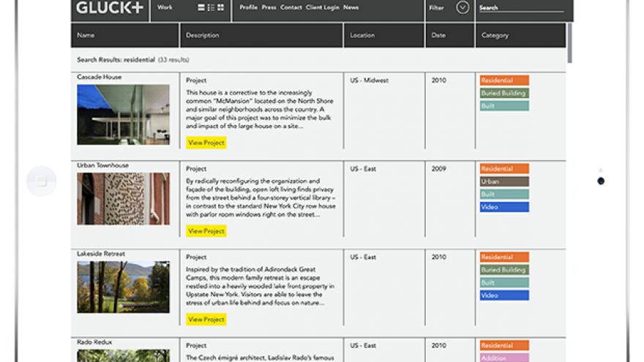Switch to list view icon

(x=201, y=7)
